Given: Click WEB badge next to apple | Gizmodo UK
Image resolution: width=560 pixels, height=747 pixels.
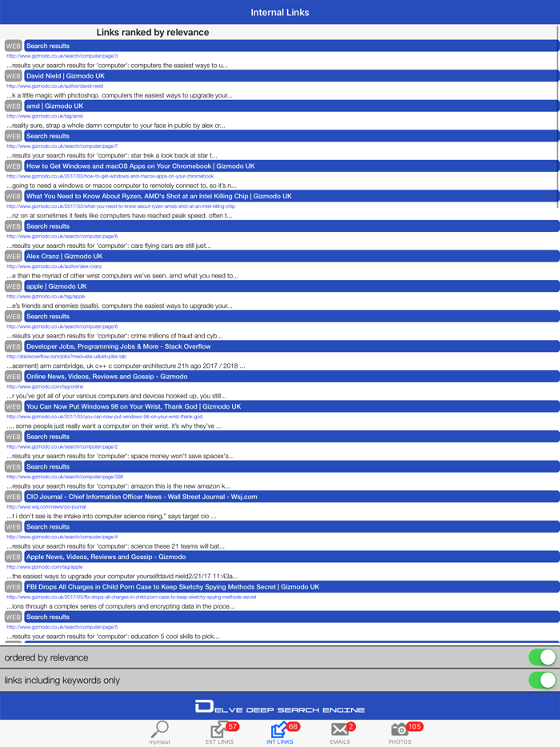Looking at the screenshot, I should (x=14, y=286).
